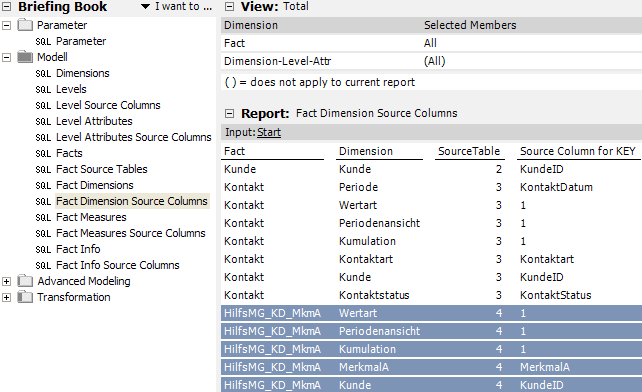
Task: Click the SQL icon beside Levels
Action: [43, 90]
